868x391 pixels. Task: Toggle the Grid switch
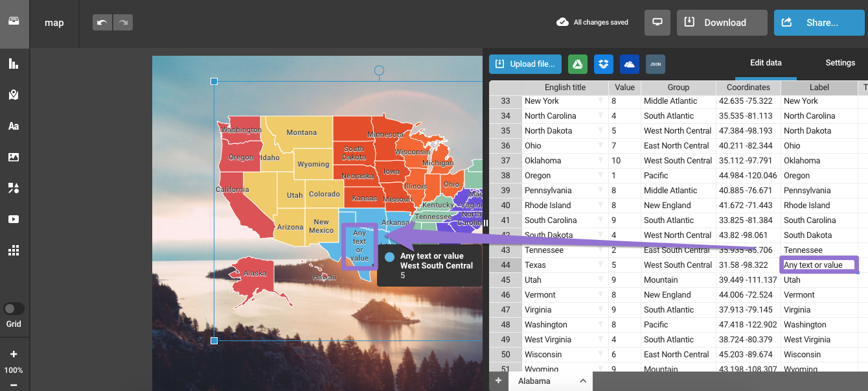(x=14, y=309)
